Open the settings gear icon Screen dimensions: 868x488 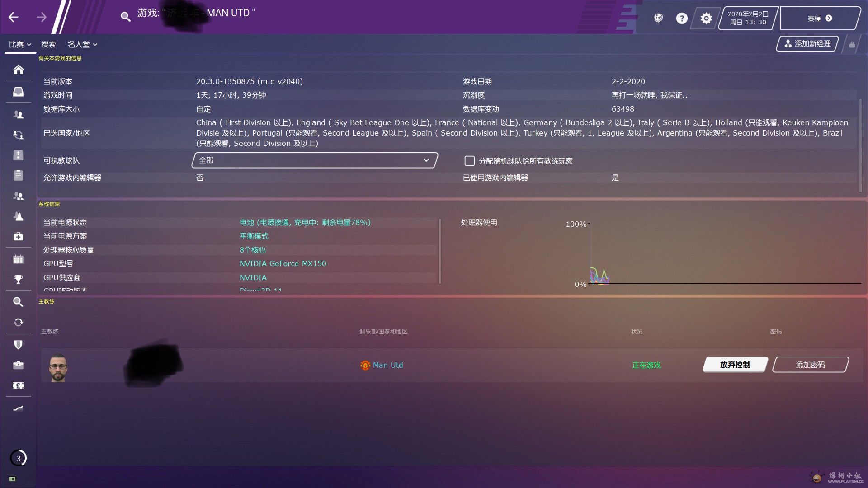pos(706,18)
